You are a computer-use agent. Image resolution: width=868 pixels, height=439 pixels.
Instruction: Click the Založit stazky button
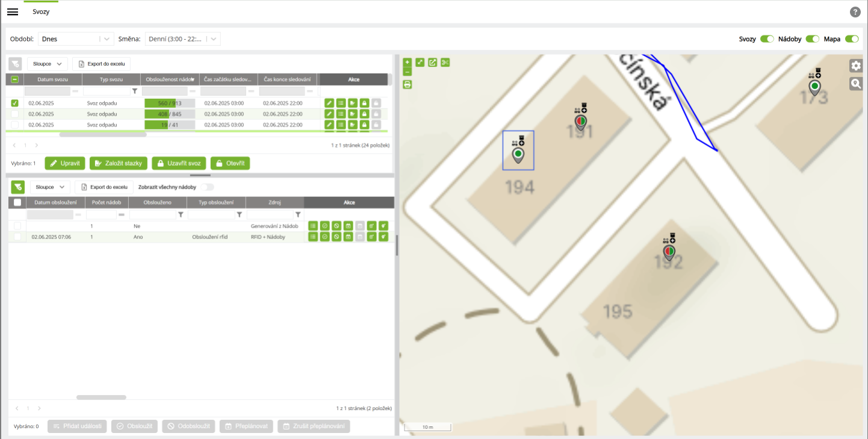[118, 163]
